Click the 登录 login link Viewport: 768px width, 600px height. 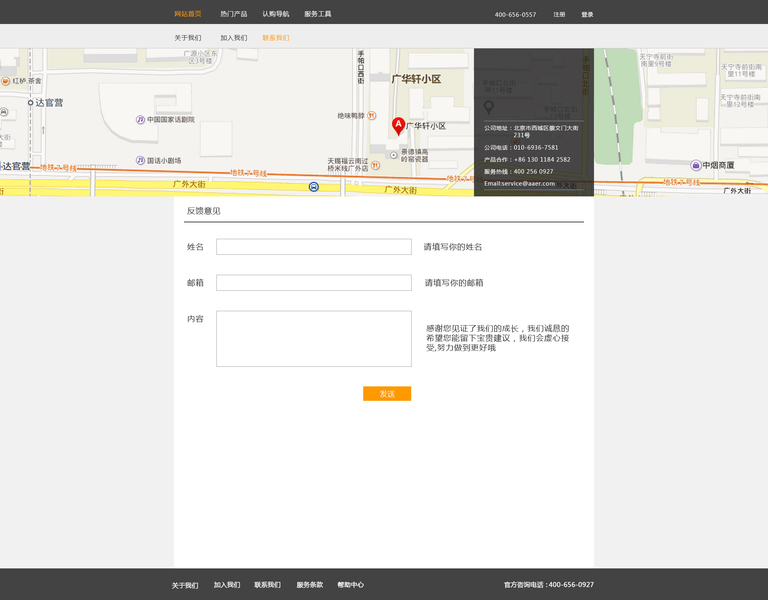point(587,15)
